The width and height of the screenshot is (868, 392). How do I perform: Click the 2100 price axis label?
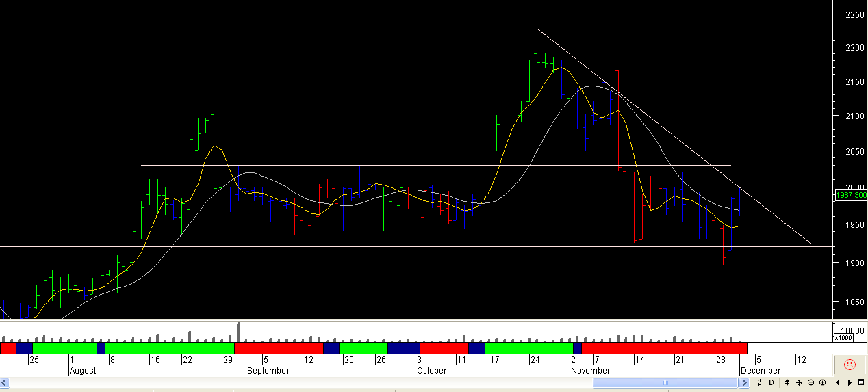point(856,116)
